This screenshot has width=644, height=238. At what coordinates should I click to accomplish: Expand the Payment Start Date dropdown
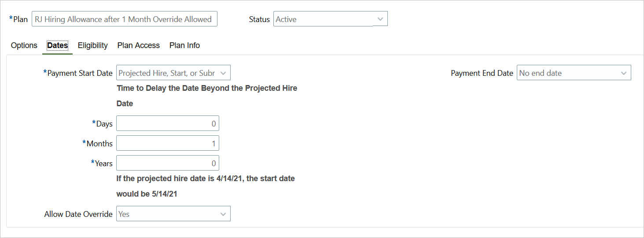[x=167, y=73]
